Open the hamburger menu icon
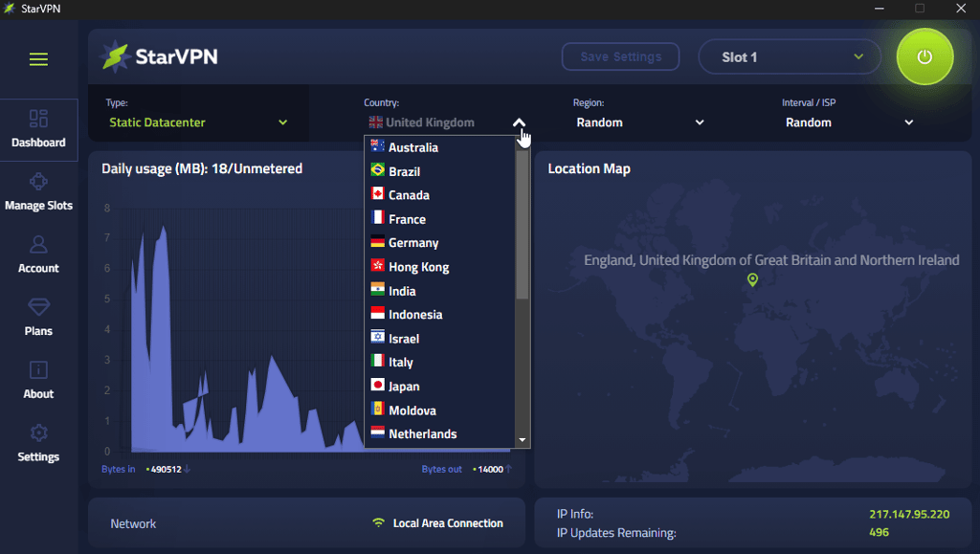Image resolution: width=980 pixels, height=554 pixels. [38, 59]
